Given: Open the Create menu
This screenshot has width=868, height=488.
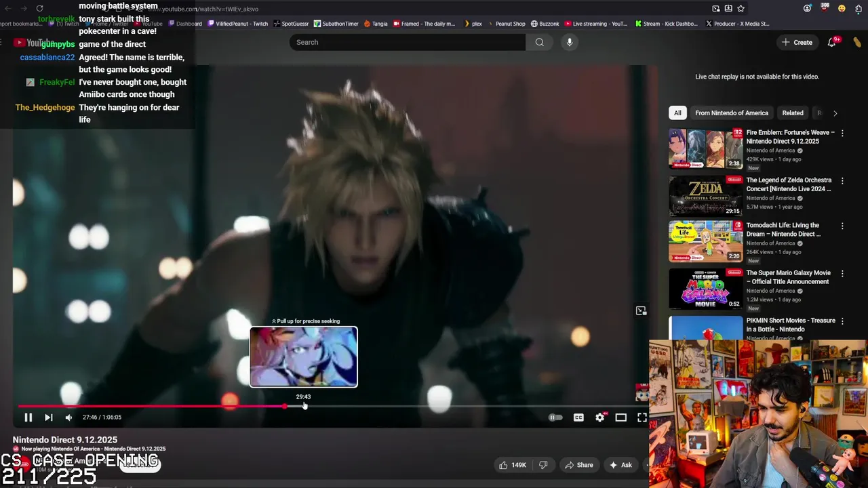Looking at the screenshot, I should coord(797,42).
